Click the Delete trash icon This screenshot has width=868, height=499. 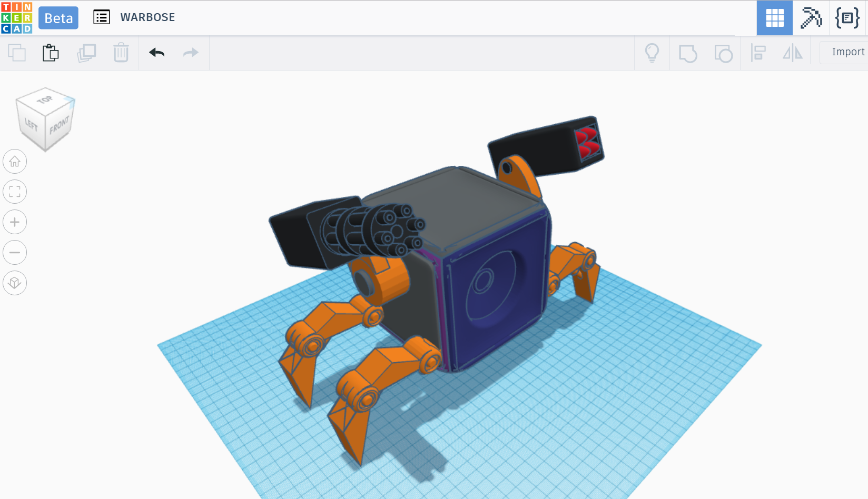tap(121, 53)
